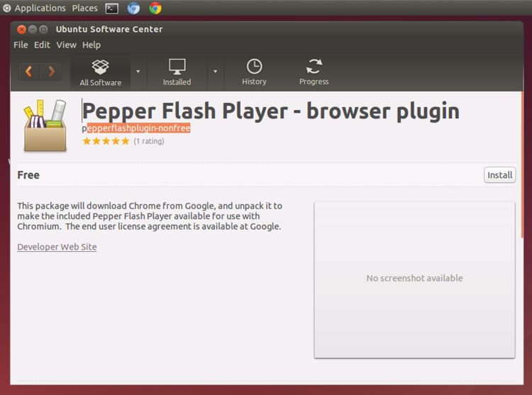
Task: Open the Places menu in top panel
Action: 85,8
